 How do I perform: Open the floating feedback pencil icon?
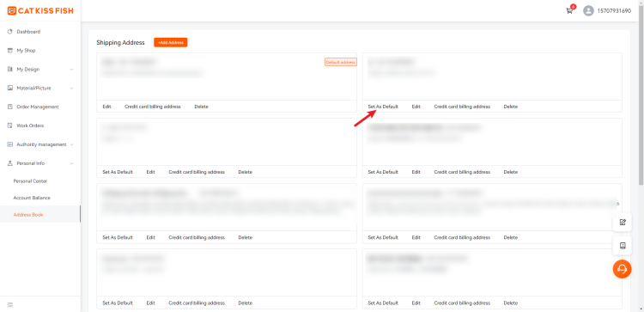click(x=623, y=223)
